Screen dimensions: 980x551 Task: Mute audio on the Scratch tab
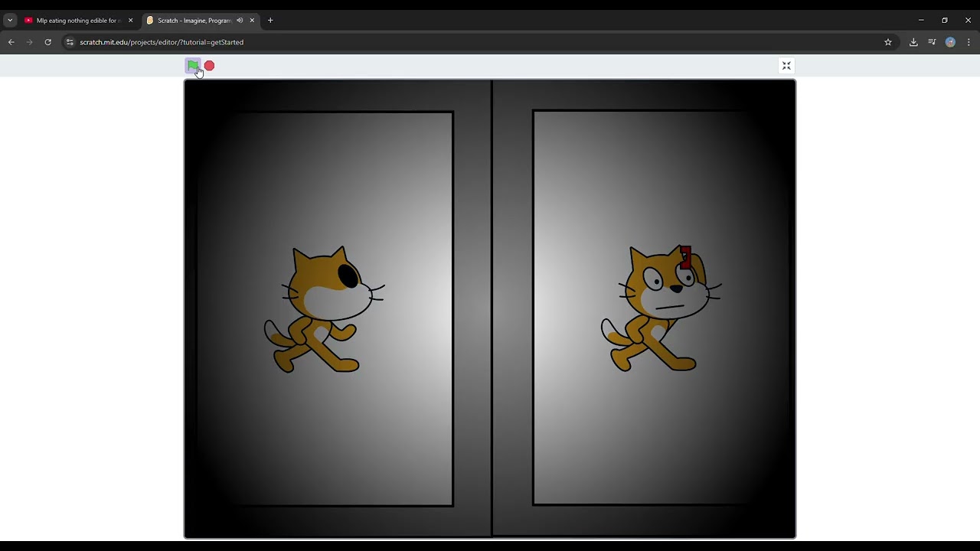click(x=240, y=21)
